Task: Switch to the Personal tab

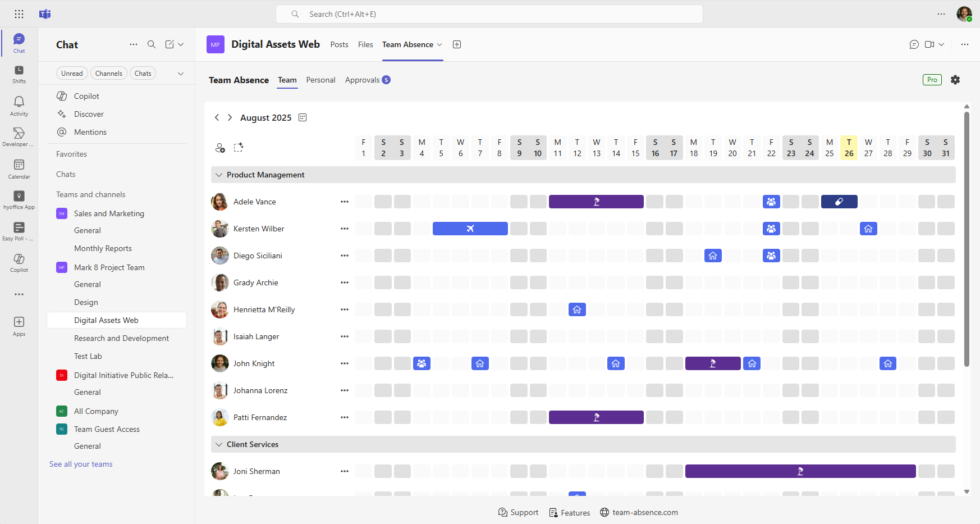Action: pos(320,80)
